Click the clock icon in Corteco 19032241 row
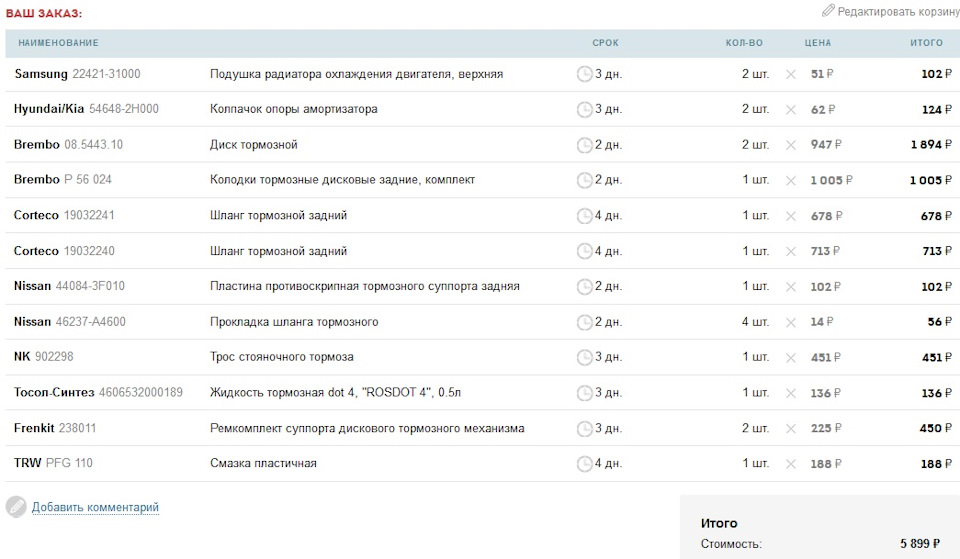Image resolution: width=960 pixels, height=559 pixels. click(585, 216)
